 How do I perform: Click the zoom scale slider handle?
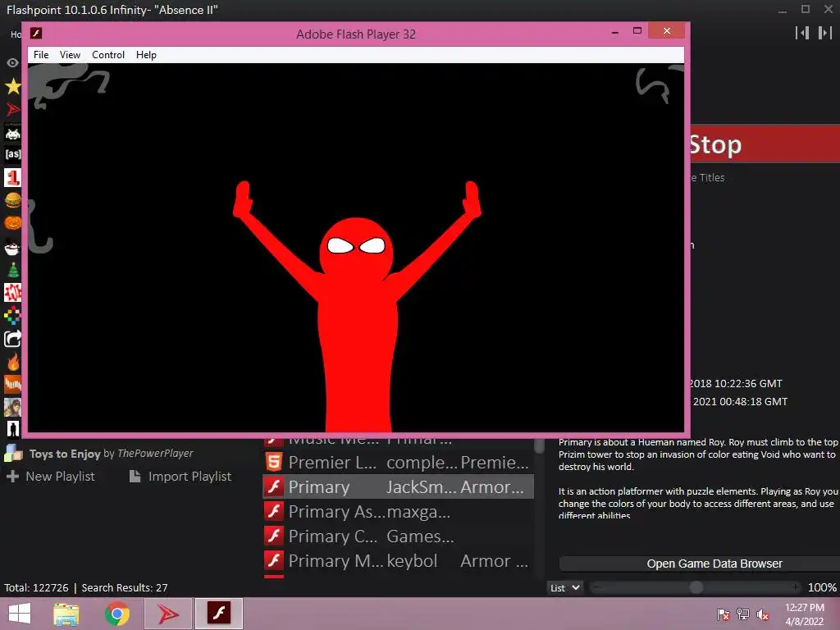[696, 587]
